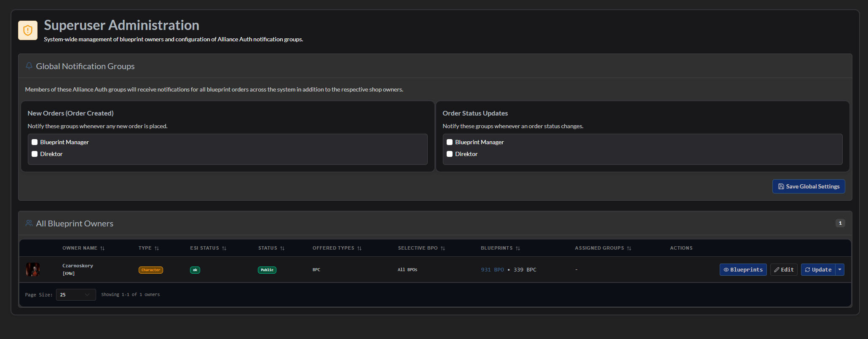
Task: Update the Czarnoskory owner data
Action: pyautogui.click(x=818, y=269)
